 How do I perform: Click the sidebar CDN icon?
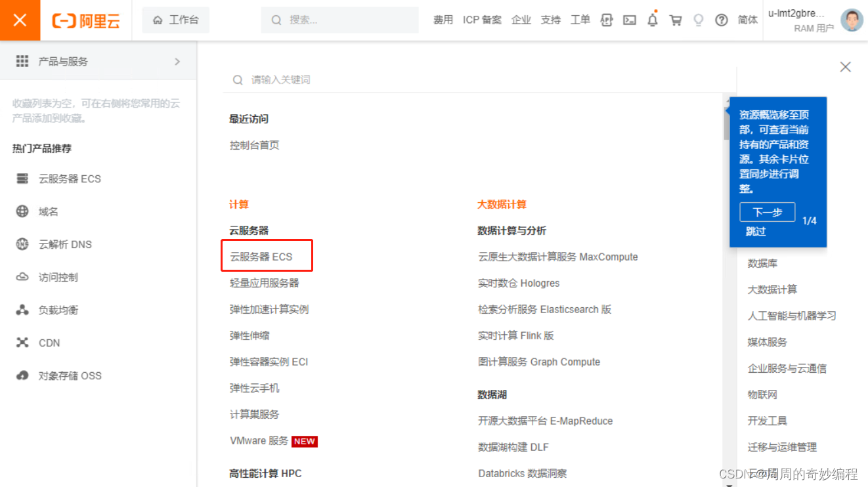click(22, 343)
